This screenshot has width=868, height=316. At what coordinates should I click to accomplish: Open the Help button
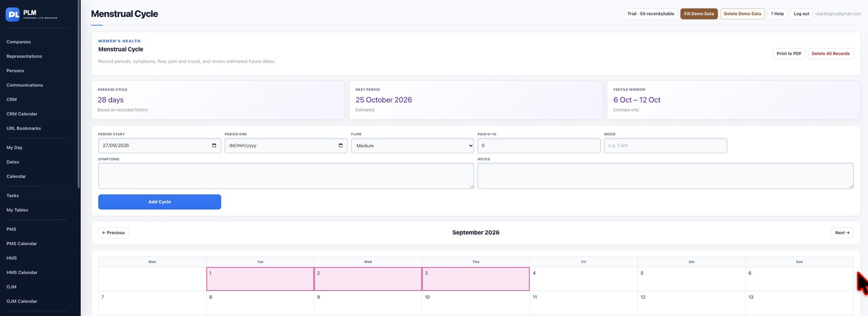pyautogui.click(x=777, y=14)
